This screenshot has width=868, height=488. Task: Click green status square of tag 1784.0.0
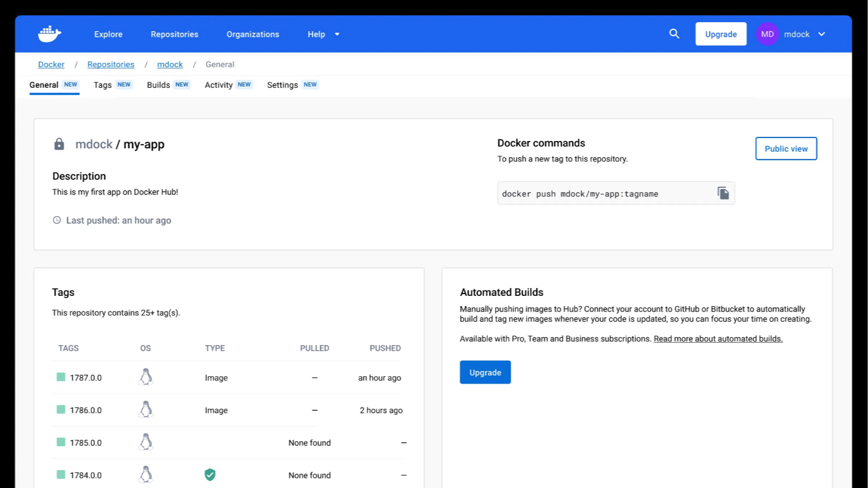click(x=61, y=474)
